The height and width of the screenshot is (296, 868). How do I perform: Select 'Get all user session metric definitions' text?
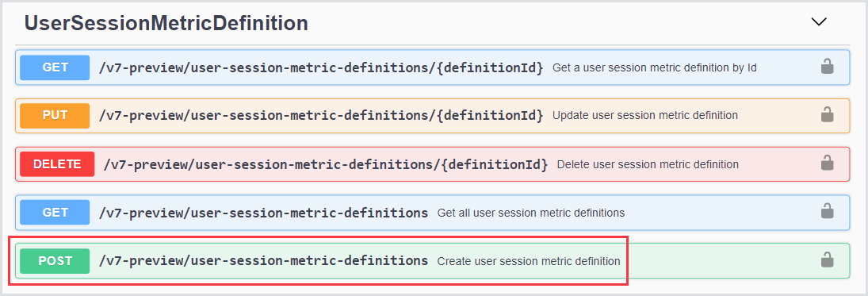(x=531, y=213)
